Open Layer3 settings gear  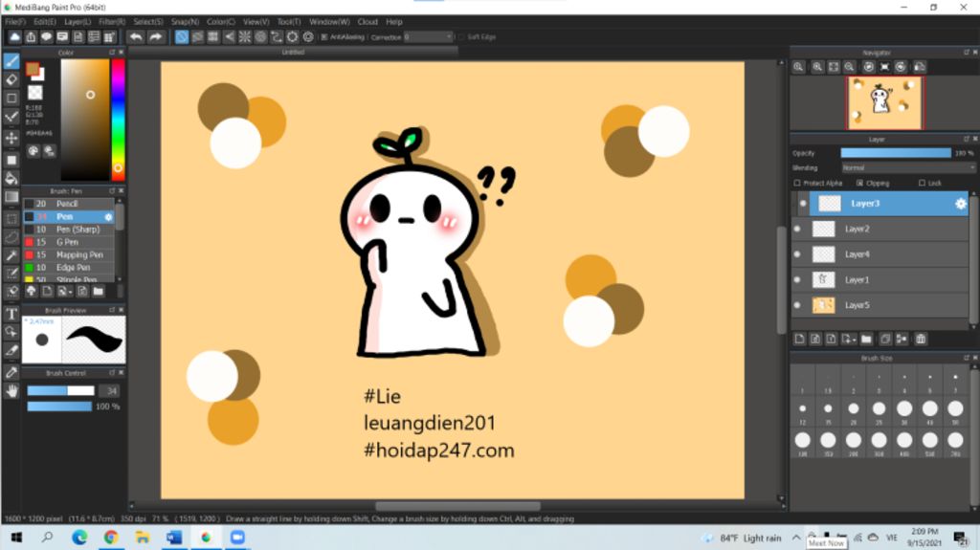click(961, 203)
